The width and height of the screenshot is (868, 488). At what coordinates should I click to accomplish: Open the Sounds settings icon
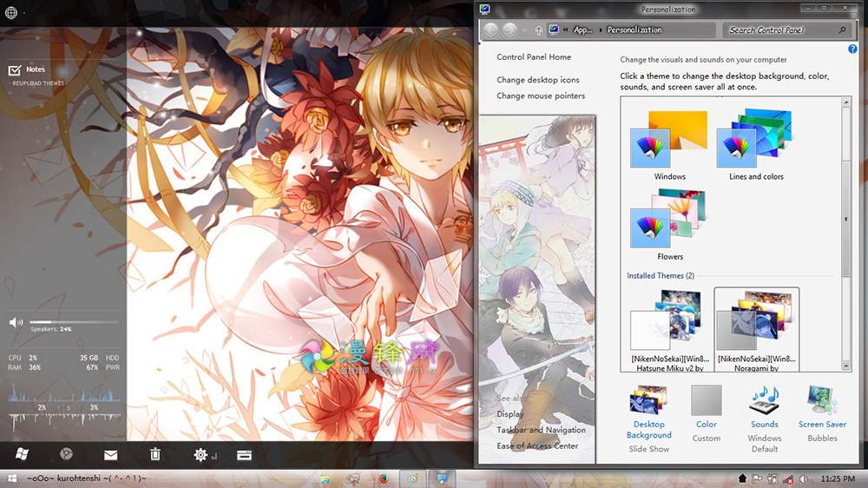tap(764, 401)
